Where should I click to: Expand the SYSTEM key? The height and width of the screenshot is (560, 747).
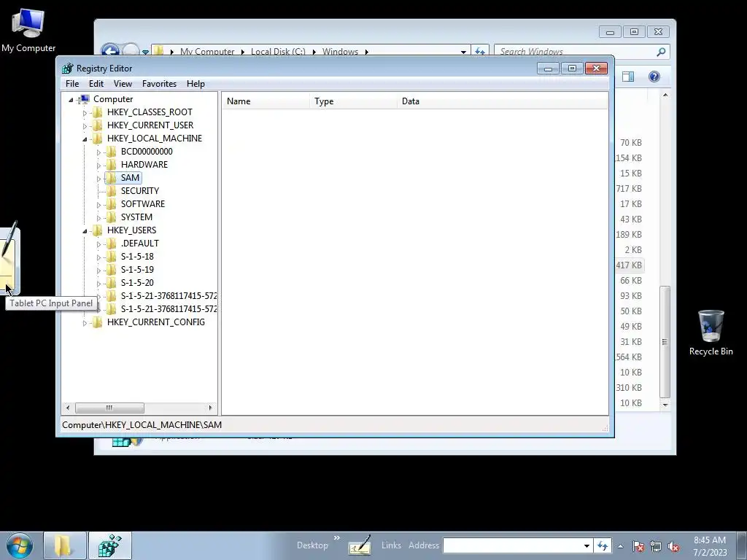click(x=98, y=217)
